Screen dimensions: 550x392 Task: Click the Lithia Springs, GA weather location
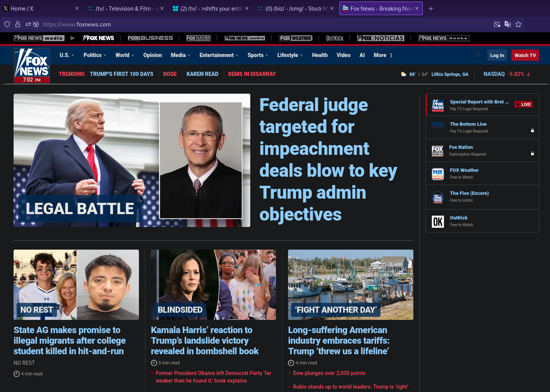[x=450, y=74]
